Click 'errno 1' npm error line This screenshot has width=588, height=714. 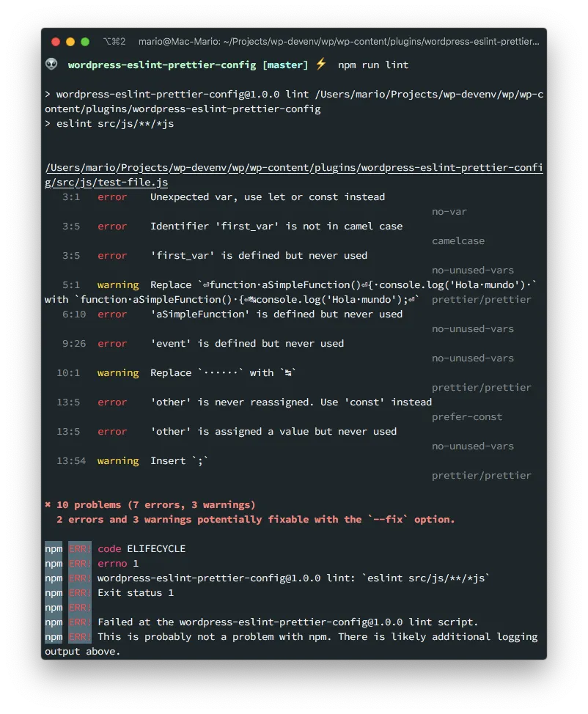tap(118, 563)
